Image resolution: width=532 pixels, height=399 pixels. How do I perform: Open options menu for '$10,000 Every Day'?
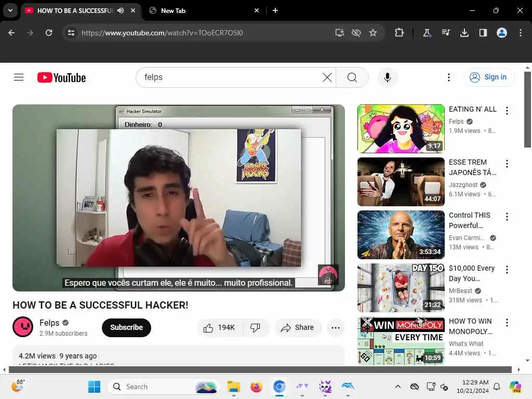click(x=507, y=270)
